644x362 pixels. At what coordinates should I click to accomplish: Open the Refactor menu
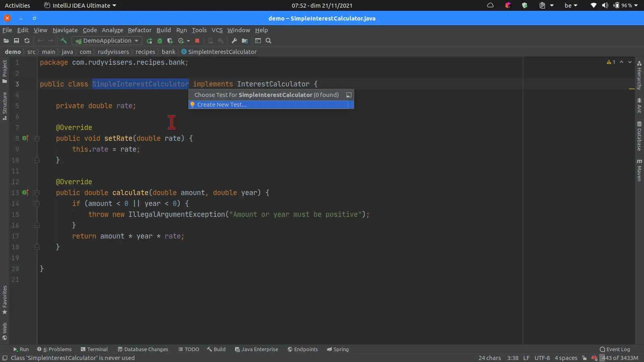pyautogui.click(x=140, y=30)
